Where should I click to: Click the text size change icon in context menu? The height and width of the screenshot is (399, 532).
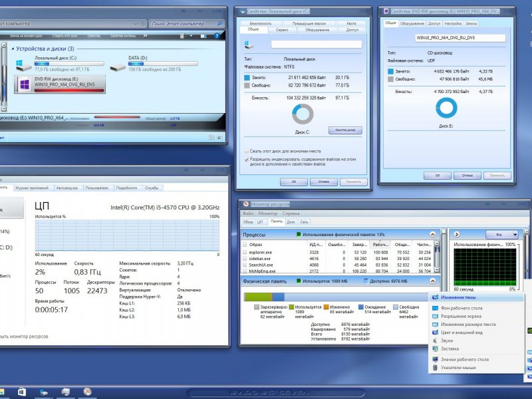pos(435,325)
